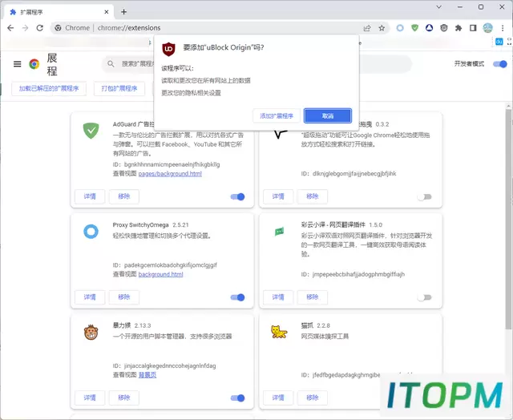Click the forward navigation arrow

25,28
